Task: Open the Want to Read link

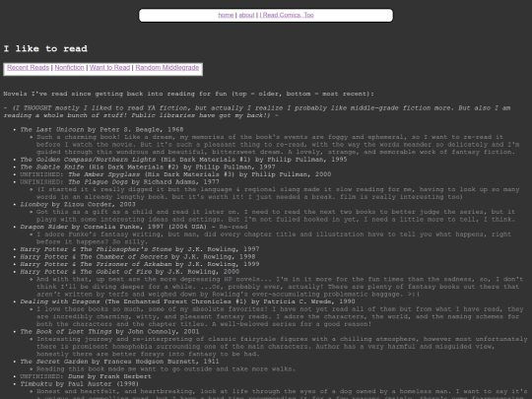Action: point(109,68)
